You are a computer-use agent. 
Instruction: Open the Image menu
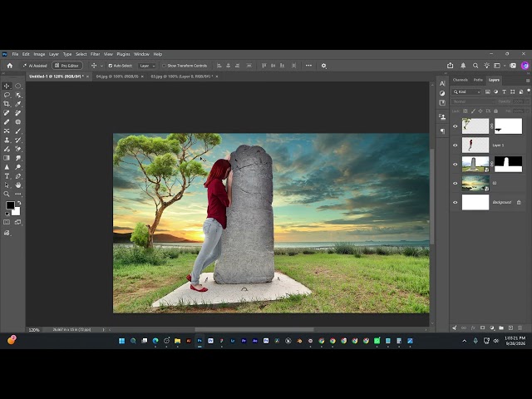39,54
